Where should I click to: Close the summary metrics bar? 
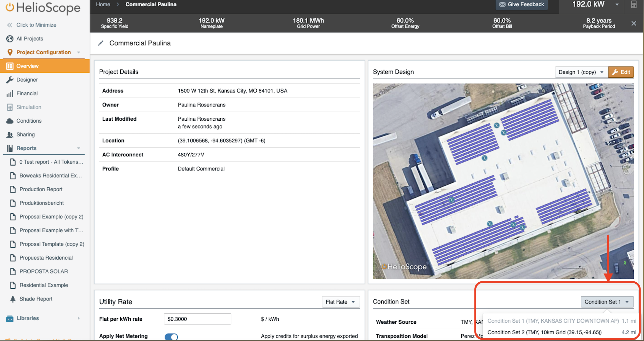coord(634,24)
